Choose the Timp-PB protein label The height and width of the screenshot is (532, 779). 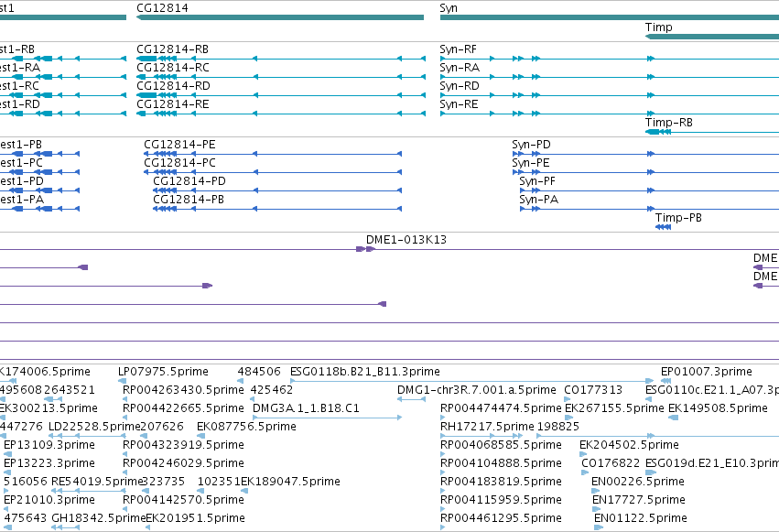coord(678,218)
